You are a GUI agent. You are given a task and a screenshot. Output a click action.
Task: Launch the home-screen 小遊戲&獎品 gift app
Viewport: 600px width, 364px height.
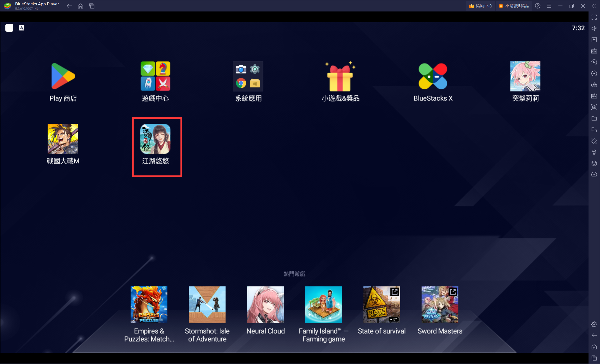[x=340, y=76]
